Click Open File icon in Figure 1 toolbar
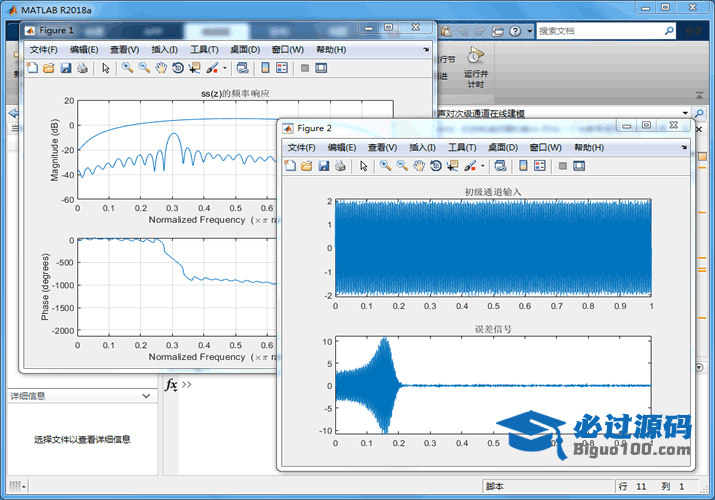The height and width of the screenshot is (500, 715). click(48, 68)
